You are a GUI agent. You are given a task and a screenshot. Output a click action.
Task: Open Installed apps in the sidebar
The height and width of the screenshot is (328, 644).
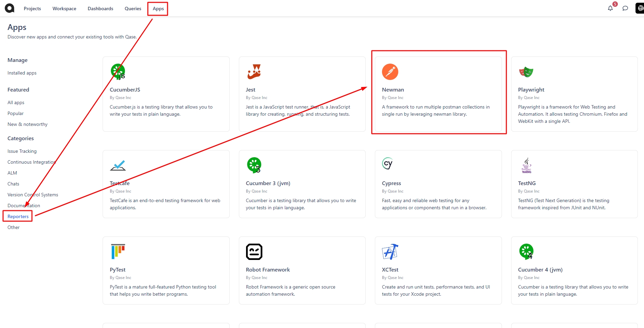coord(22,73)
